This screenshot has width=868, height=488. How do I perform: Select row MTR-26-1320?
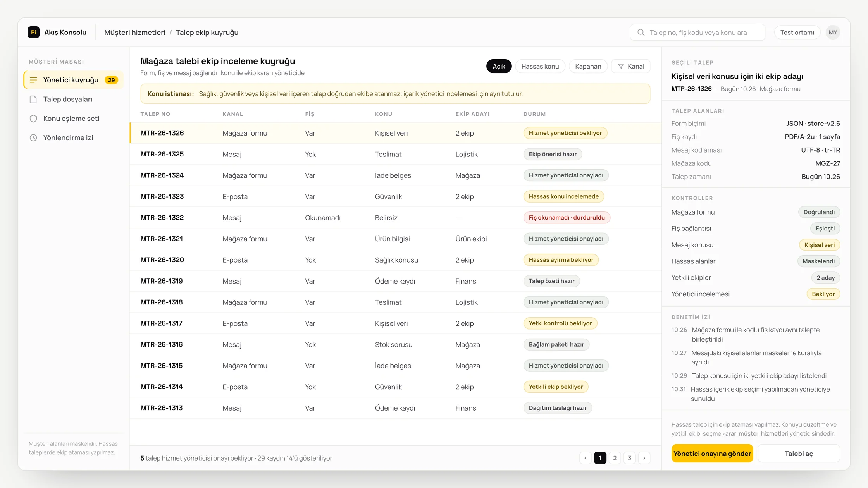click(395, 260)
